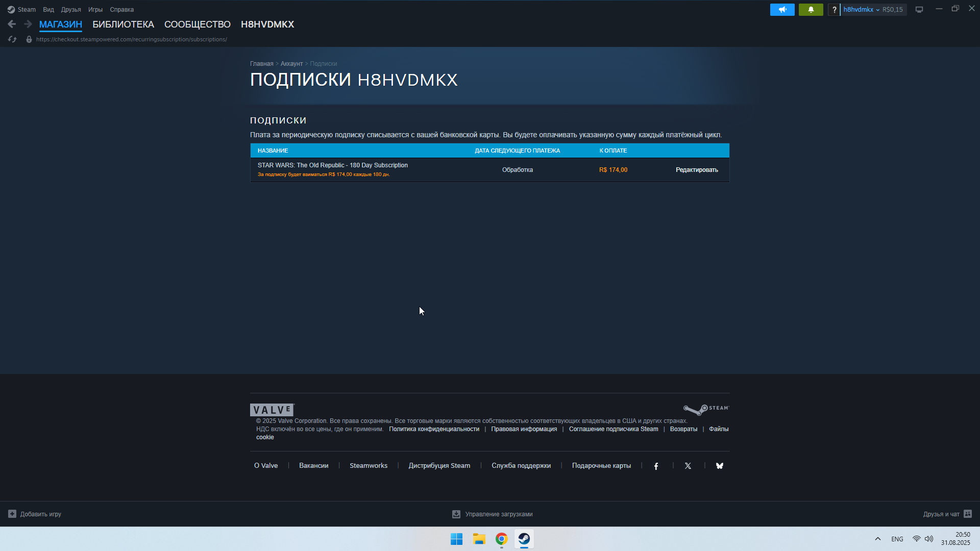Click the ДАТА СЛЕДУЮЩЕГО ПЛАТЕЖА header
Image resolution: width=980 pixels, height=551 pixels.
(518, 151)
